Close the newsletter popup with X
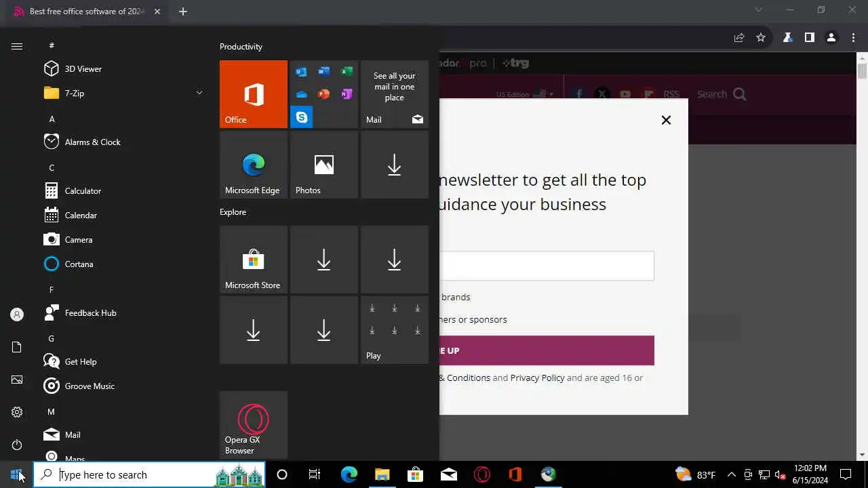Viewport: 868px width, 488px height. pos(666,120)
